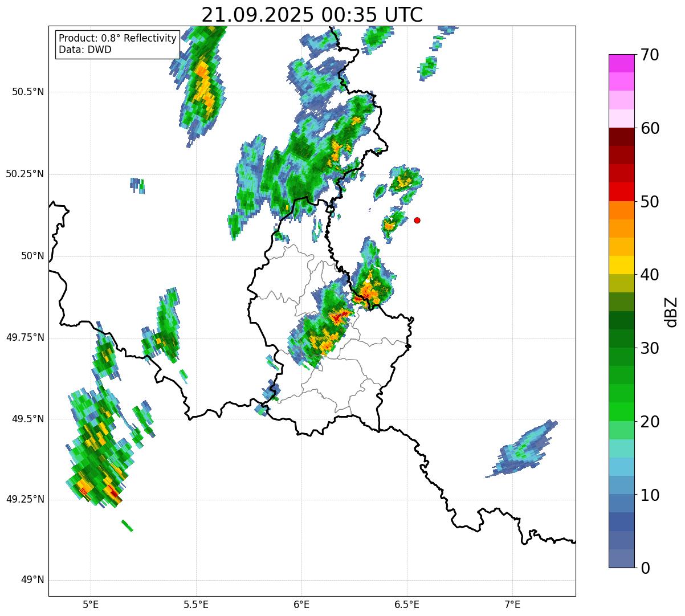685x616 pixels.
Task: Click the bright green colorbar segment near 20
Action: point(621,412)
